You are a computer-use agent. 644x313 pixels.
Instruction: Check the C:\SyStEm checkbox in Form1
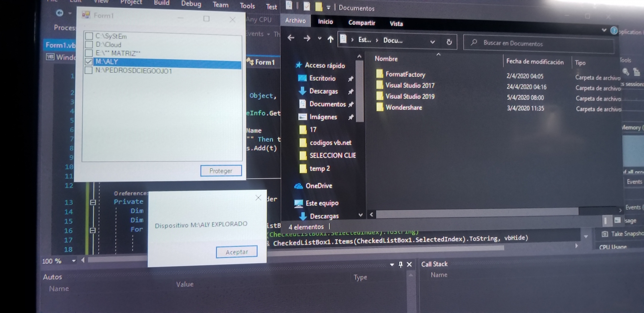pyautogui.click(x=89, y=36)
